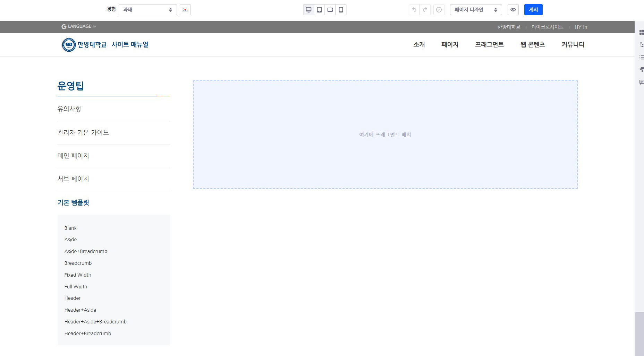
Task: Open the 경험 experience dropdown
Action: [x=147, y=10]
